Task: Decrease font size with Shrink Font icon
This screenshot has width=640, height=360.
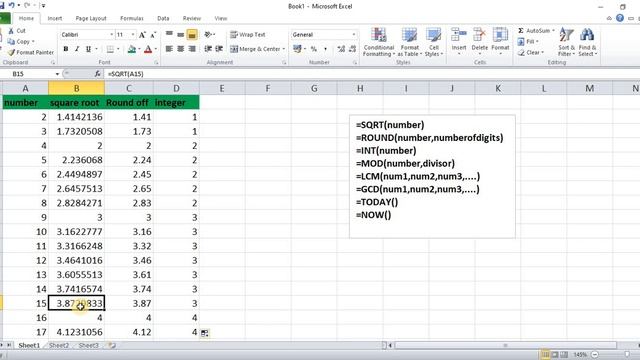Action: (153, 35)
